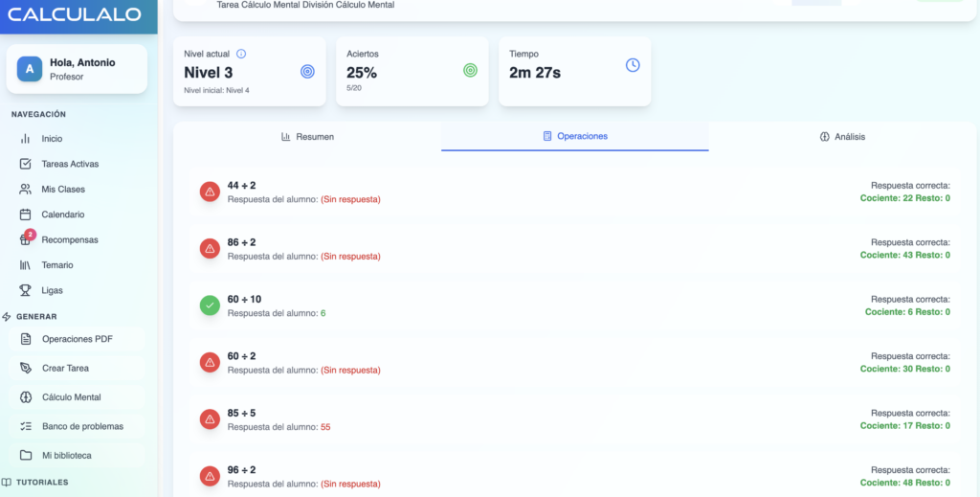980x497 pixels.
Task: Click Cociente: 43 Resto: 0 answer
Action: [905, 255]
